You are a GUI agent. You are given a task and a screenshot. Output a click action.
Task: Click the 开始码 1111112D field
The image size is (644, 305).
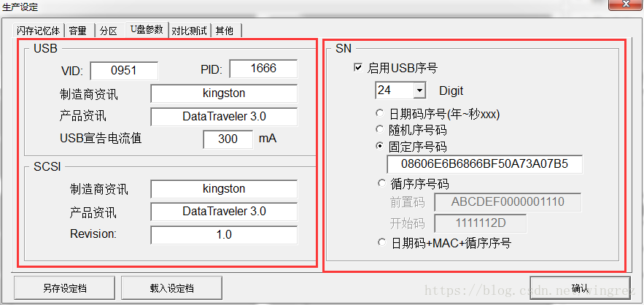481,223
